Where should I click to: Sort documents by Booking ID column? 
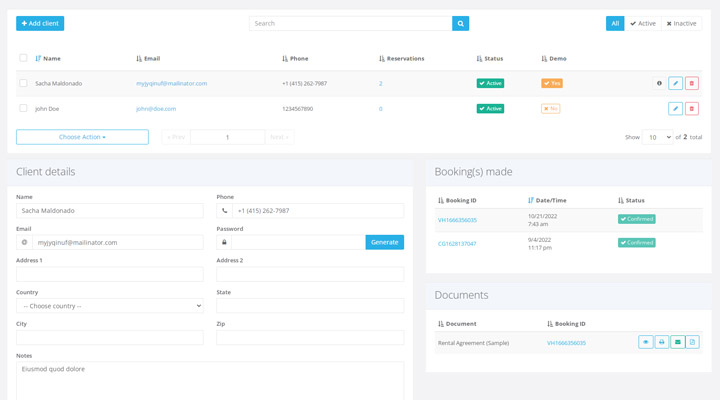566,324
